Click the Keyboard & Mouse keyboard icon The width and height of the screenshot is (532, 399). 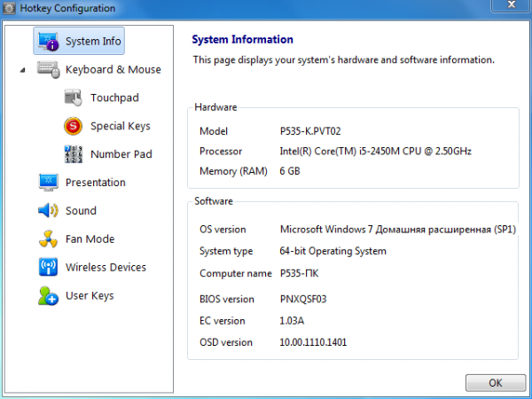(x=49, y=69)
